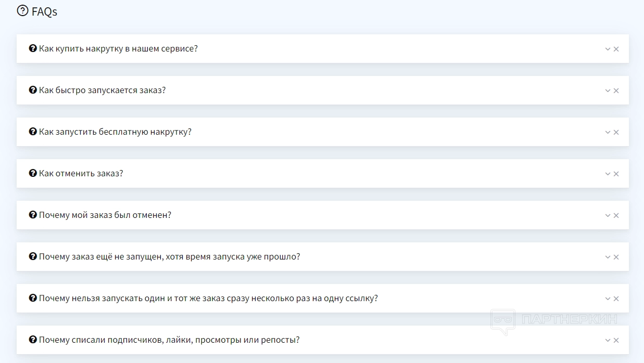
Task: Click question icon beside 'Почему мой заказ был отменен?'
Action: (x=33, y=215)
